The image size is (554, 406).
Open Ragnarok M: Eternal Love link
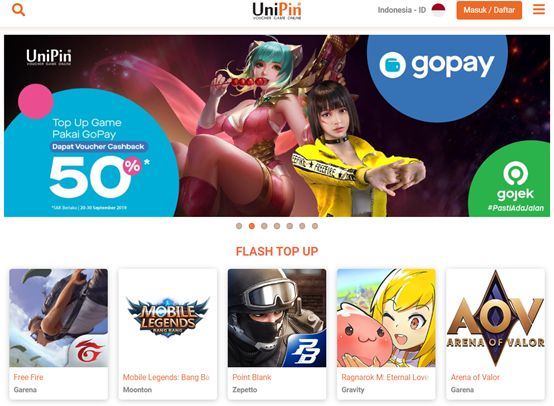pos(384,377)
